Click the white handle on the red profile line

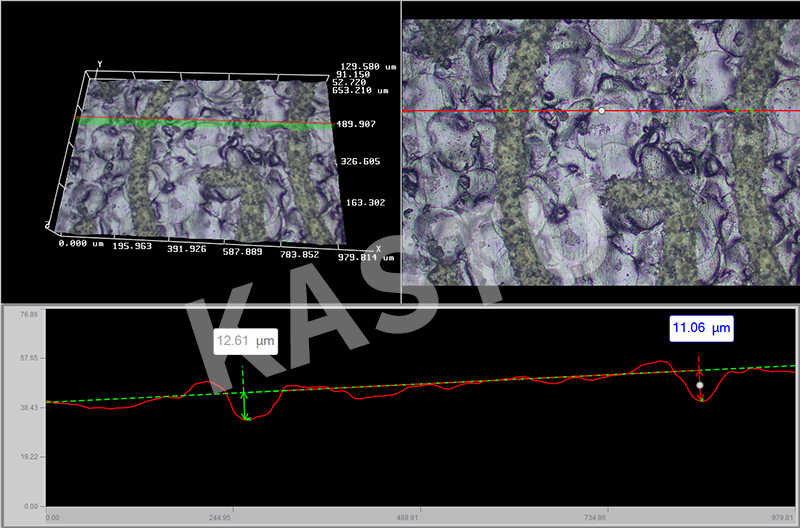pyautogui.click(x=601, y=110)
